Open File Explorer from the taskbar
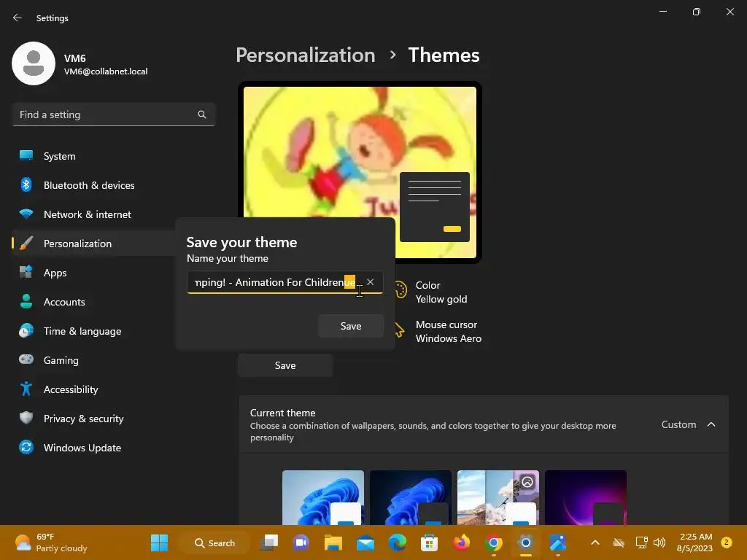 click(333, 542)
